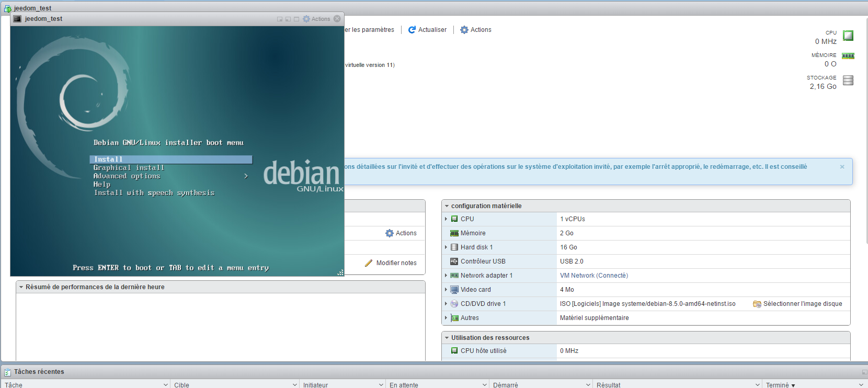
Task: Click Modifier notes pencil link
Action: (391, 263)
